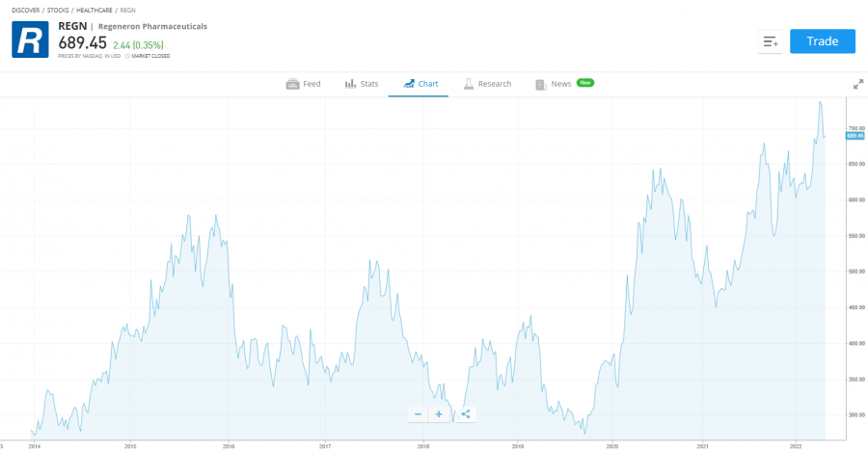Click the 2015 axis label
This screenshot has height=452, width=868.
point(130,446)
